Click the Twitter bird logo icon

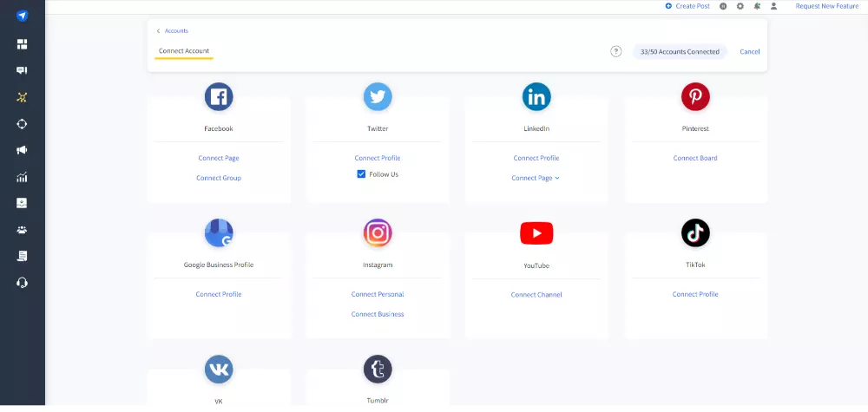[378, 97]
